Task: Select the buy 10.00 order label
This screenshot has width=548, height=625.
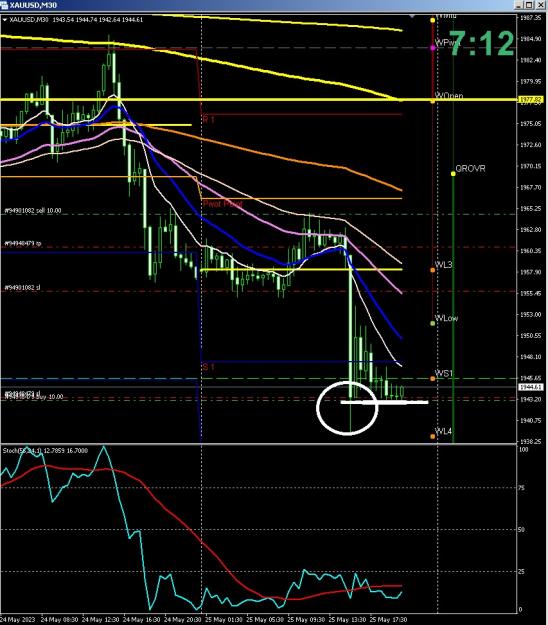Action: (x=51, y=397)
